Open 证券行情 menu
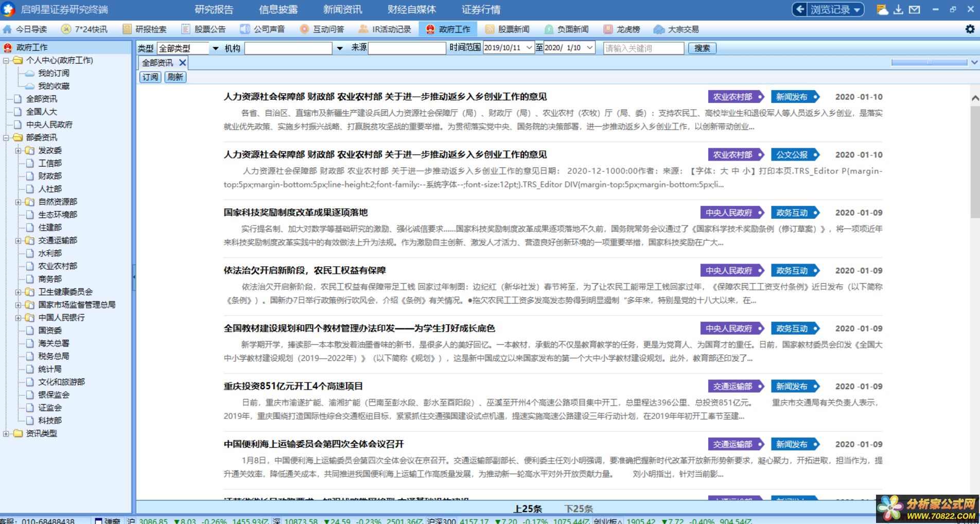Viewport: 980px width, 524px height. pos(481,9)
